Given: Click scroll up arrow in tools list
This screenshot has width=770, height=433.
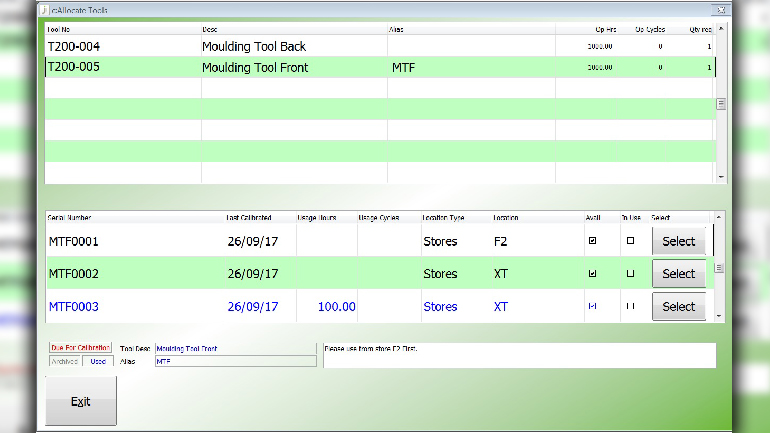Looking at the screenshot, I should (721, 29).
